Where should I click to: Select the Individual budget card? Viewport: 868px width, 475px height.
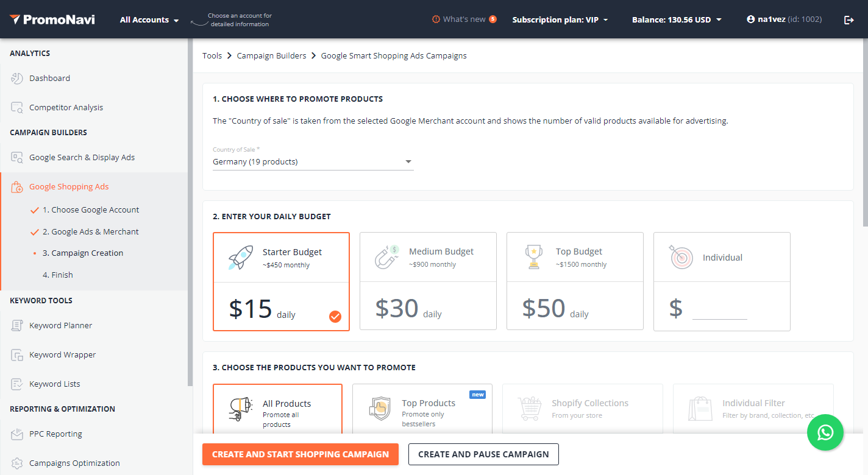click(x=722, y=281)
